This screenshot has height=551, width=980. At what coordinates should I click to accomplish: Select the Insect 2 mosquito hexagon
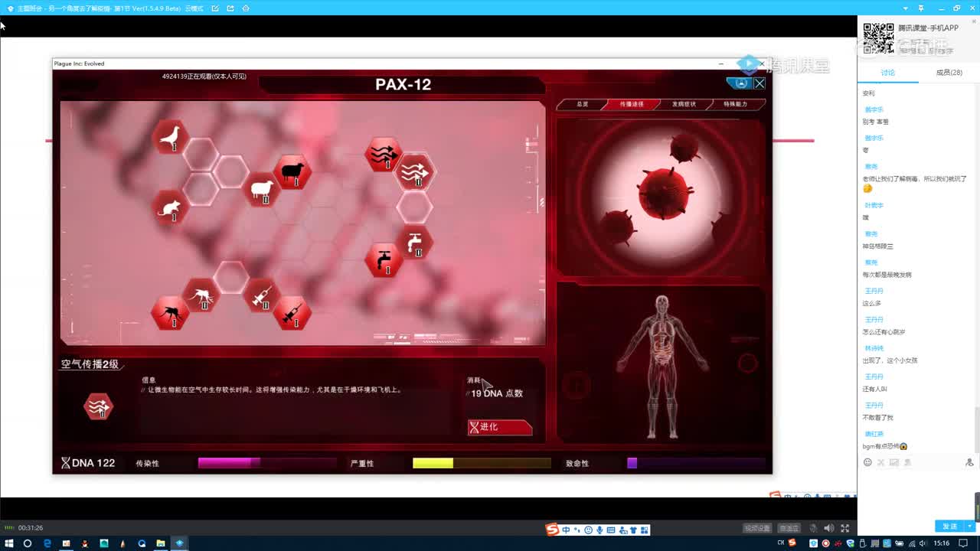click(x=201, y=295)
